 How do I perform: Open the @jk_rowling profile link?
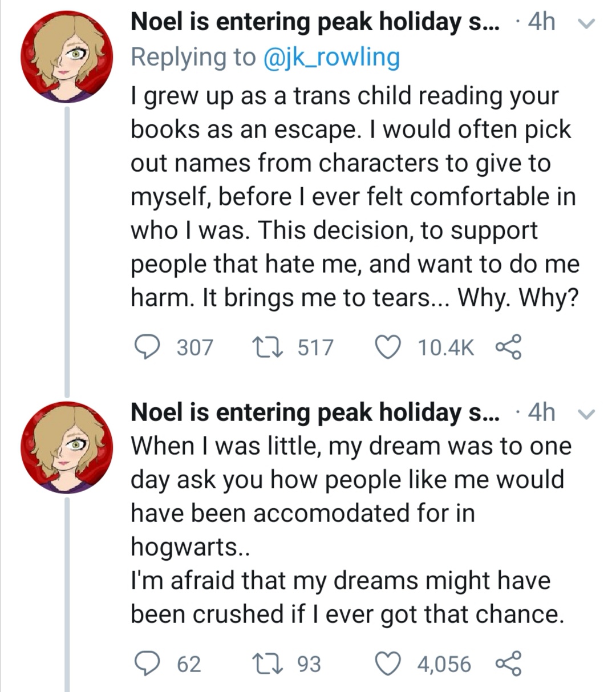[331, 57]
